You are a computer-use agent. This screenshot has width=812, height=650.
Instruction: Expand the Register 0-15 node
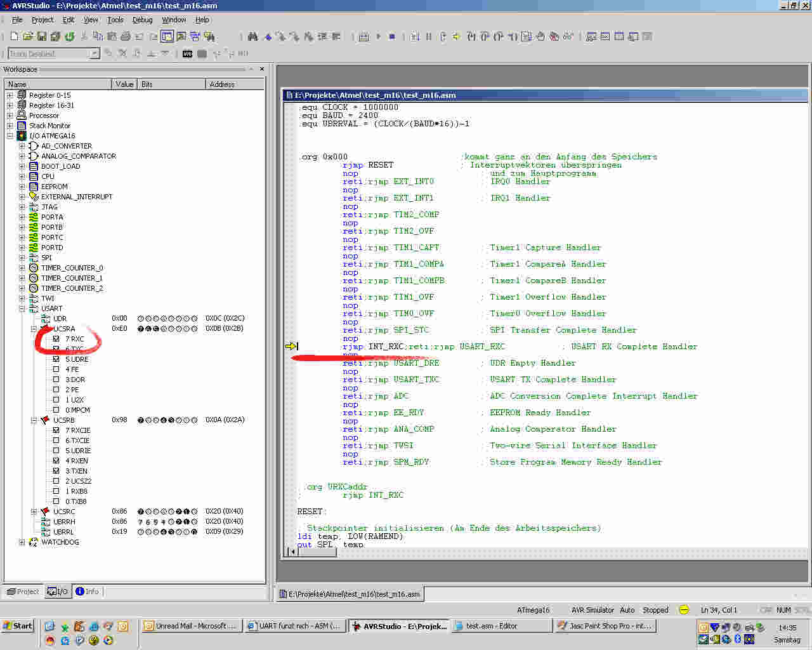tap(10, 95)
